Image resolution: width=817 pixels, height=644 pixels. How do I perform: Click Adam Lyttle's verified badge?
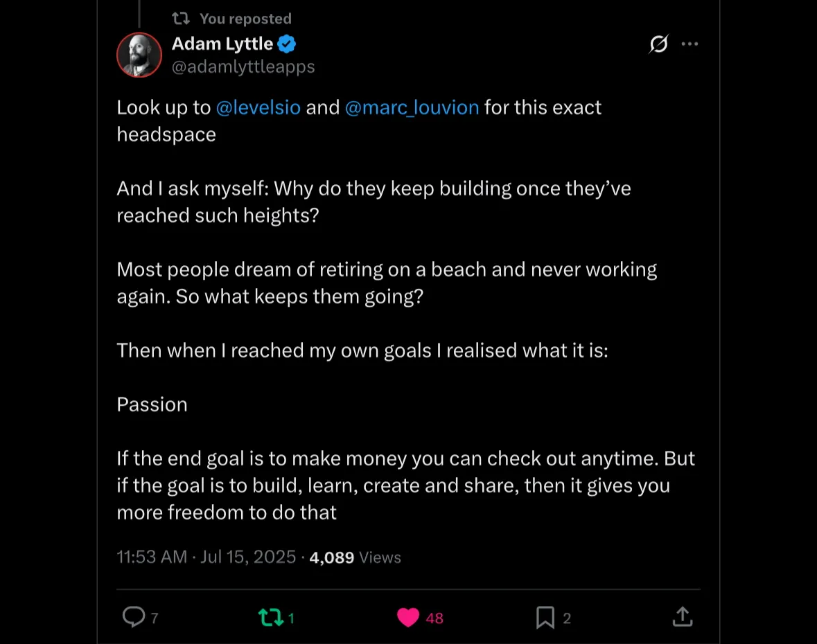(x=287, y=43)
